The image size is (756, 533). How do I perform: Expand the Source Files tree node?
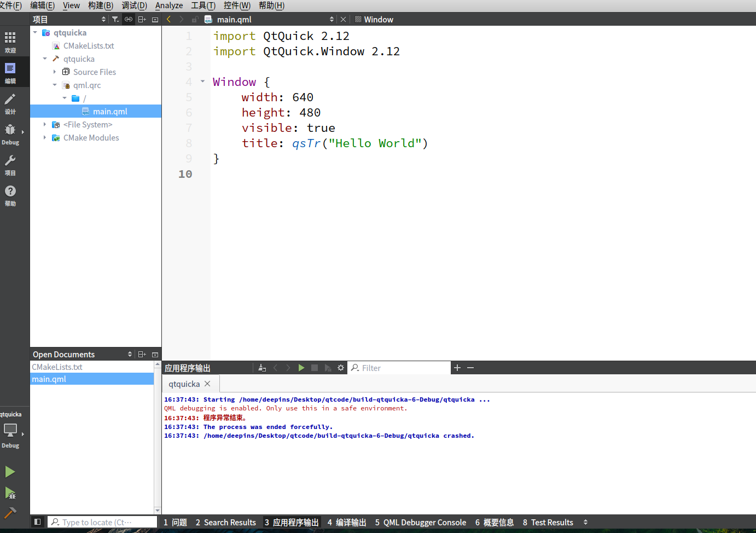pos(55,72)
